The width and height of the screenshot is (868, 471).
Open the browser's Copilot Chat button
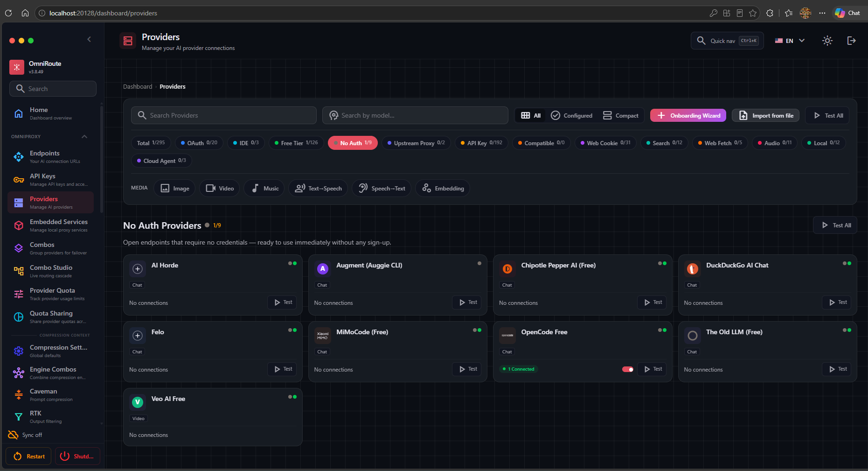(x=847, y=13)
